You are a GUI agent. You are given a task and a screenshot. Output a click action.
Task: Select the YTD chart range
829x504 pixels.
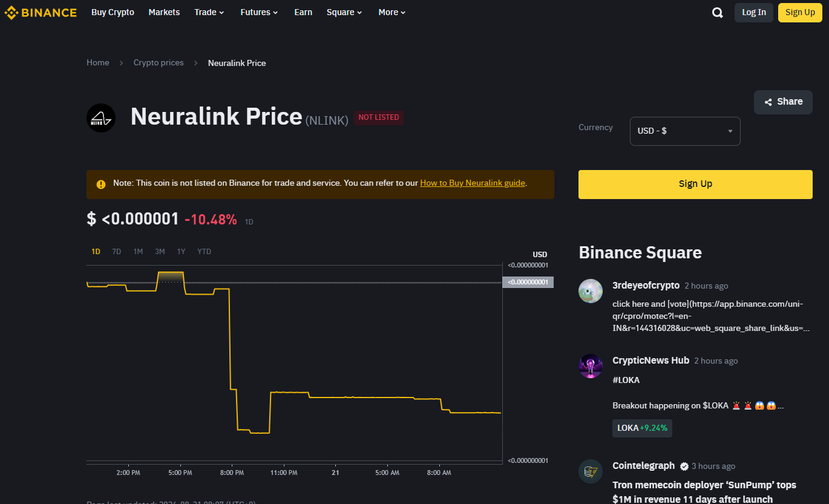[x=205, y=252]
